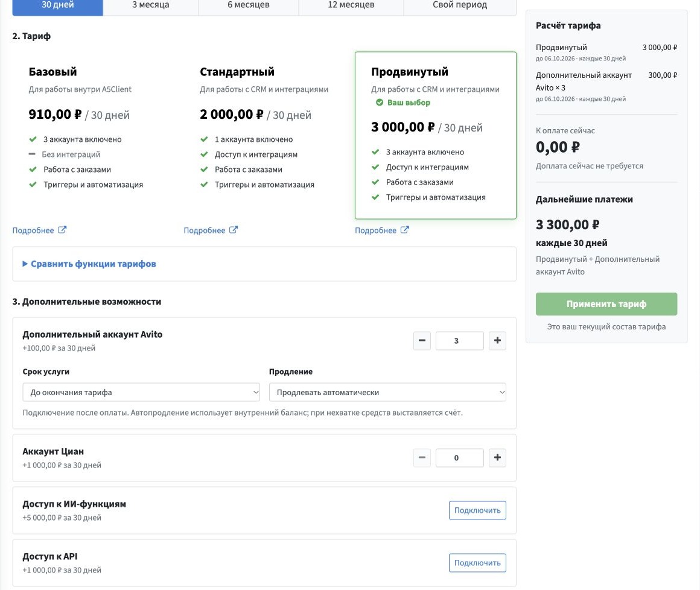The image size is (700, 590).
Task: Click external link icon beside Базовый Подробнее
Action: 62,230
